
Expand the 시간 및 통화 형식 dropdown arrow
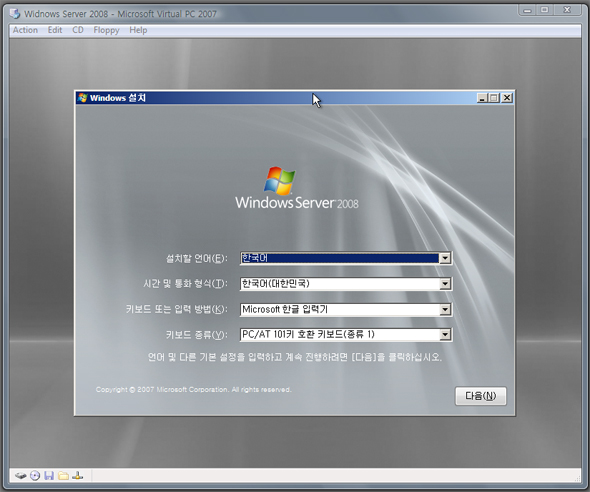[445, 284]
